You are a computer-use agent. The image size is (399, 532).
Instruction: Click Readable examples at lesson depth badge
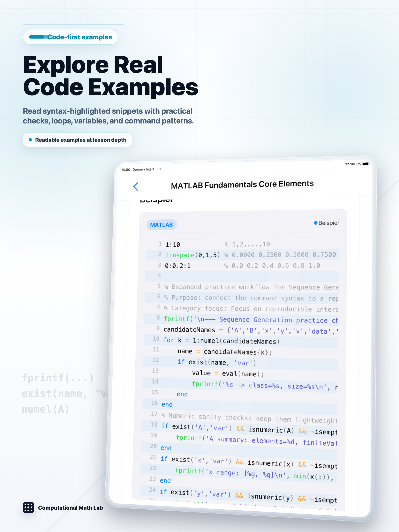tap(78, 140)
